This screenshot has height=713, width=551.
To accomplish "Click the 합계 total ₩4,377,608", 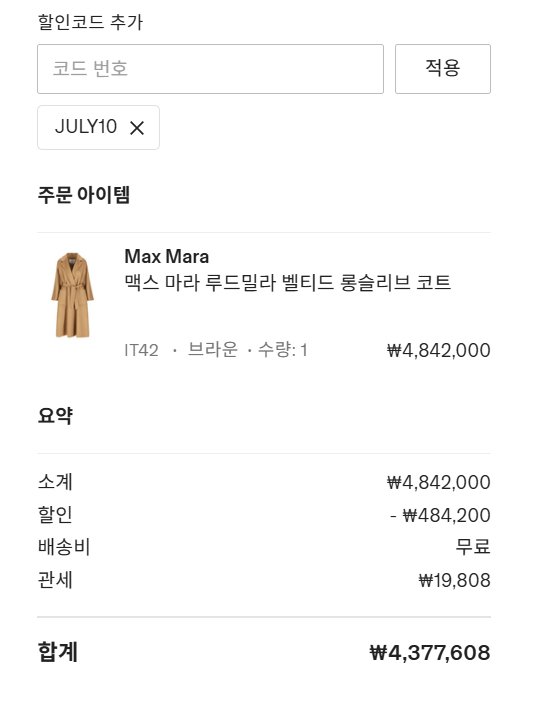I will [x=430, y=653].
